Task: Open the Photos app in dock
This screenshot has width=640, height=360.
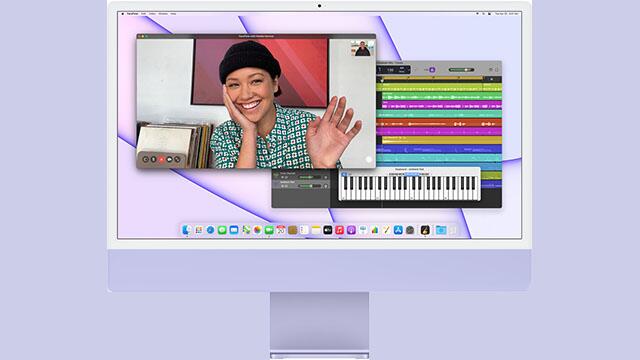Action: [x=257, y=230]
